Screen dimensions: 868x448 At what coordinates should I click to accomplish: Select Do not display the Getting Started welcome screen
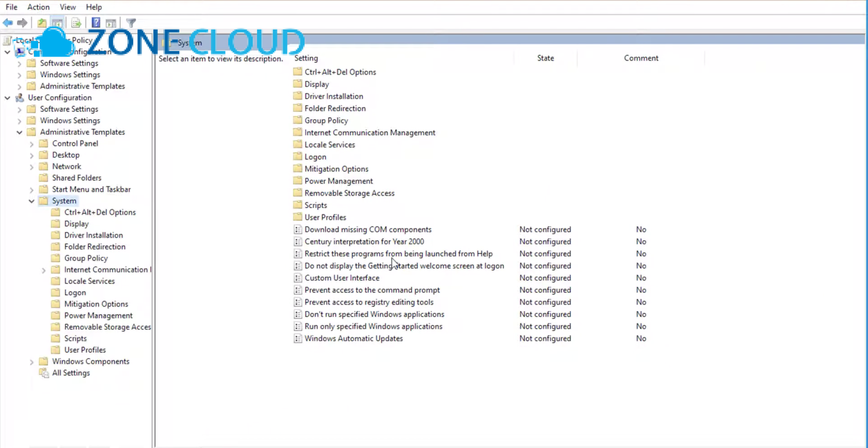(404, 266)
